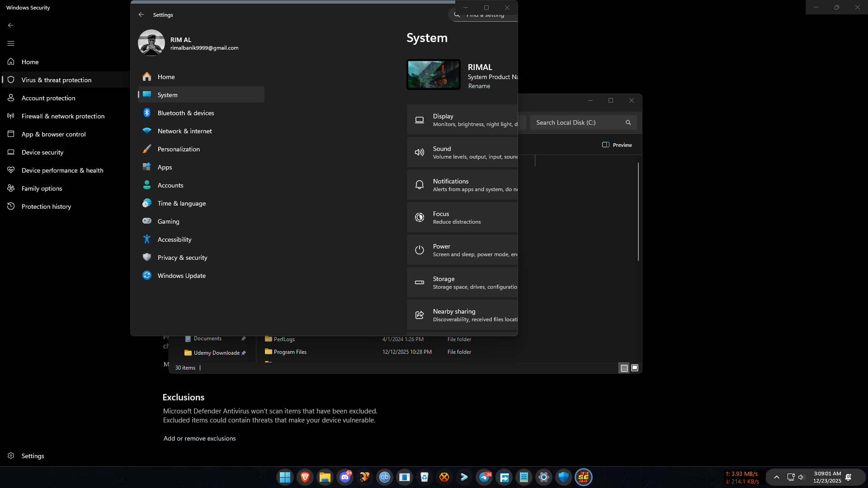
Task: Open File Explorer from taskbar
Action: [x=325, y=477]
